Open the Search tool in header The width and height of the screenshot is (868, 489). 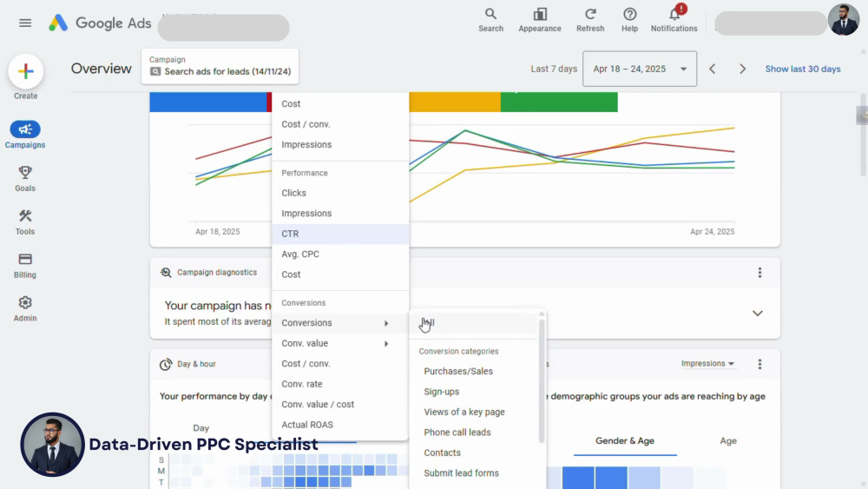490,20
